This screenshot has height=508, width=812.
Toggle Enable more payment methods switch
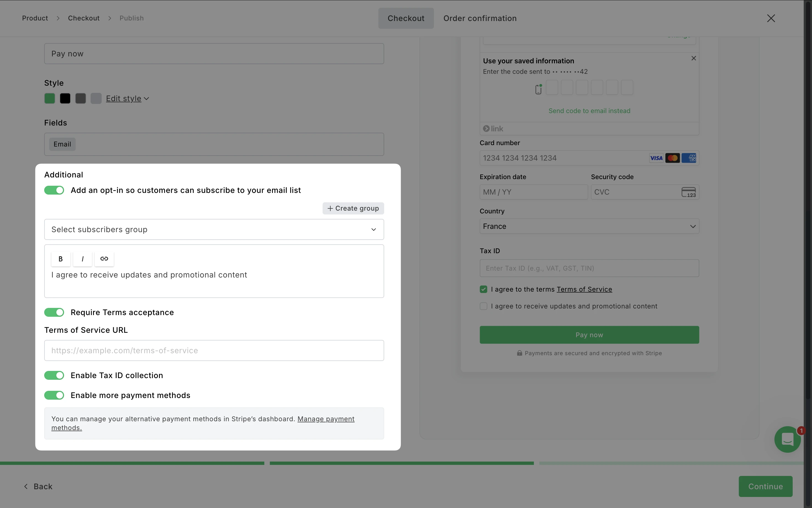click(54, 395)
